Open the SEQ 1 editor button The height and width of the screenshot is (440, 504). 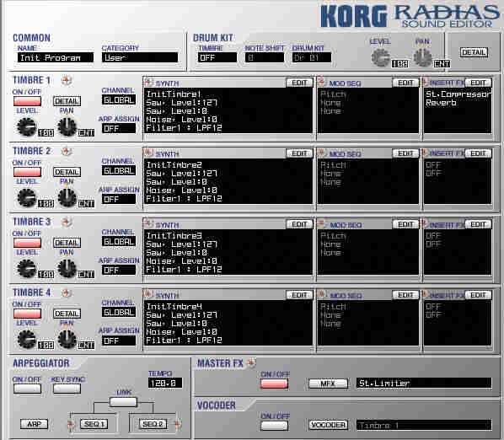click(94, 424)
